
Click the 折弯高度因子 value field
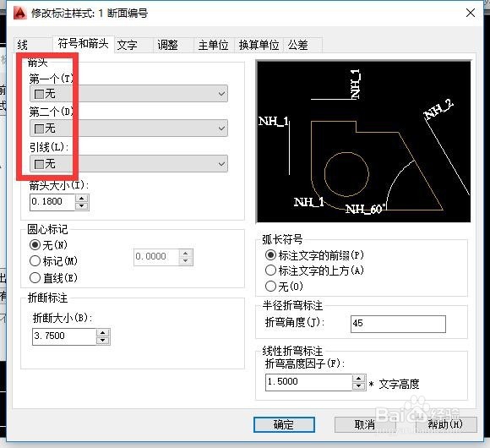308,382
